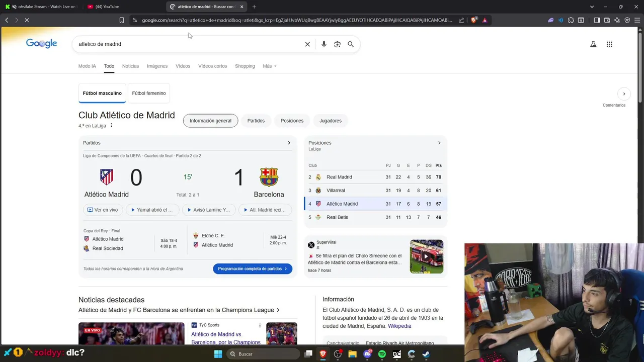Open Brave Rewards triangle icon

[485, 20]
